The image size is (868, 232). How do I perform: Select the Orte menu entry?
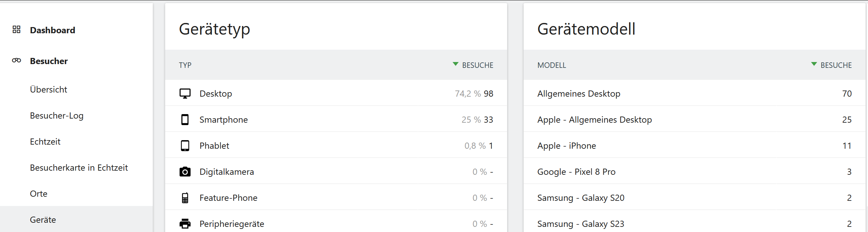38,194
